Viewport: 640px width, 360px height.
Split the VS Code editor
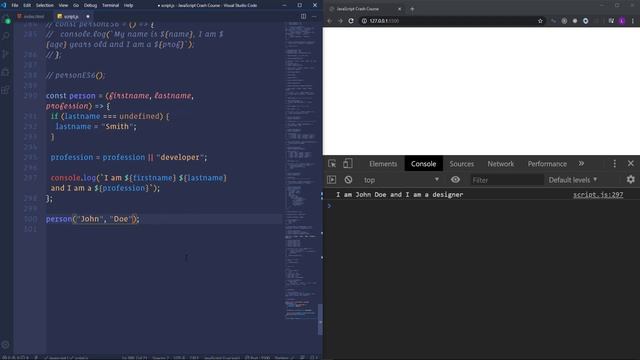pos(303,16)
